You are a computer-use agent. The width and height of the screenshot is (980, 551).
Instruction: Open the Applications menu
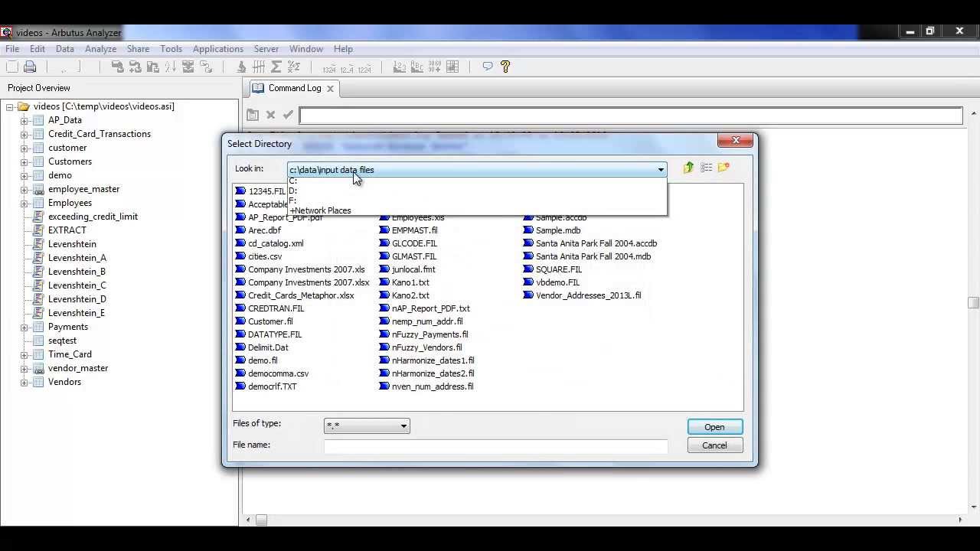pos(217,49)
